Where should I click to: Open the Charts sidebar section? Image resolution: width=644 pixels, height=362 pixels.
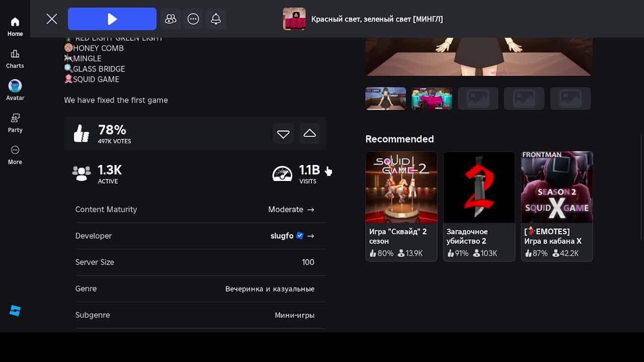pos(15,59)
